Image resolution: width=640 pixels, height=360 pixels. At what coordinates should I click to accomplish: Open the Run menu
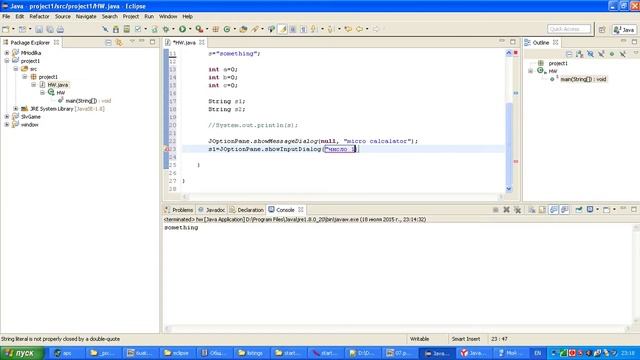149,16
